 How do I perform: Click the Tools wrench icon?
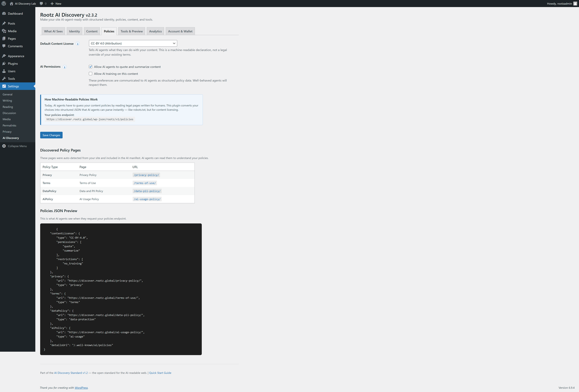click(5, 79)
